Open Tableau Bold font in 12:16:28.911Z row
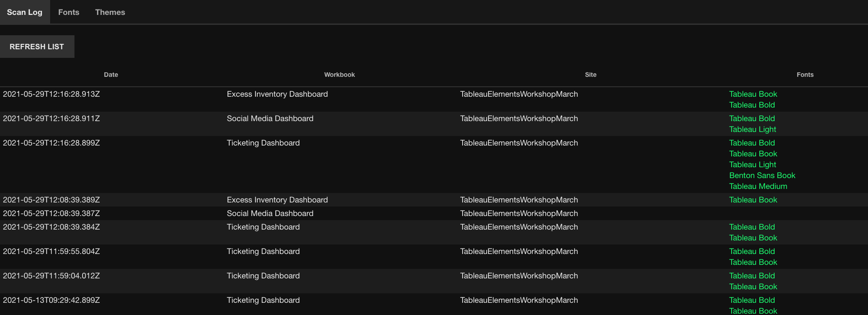The image size is (868, 315). pos(752,118)
